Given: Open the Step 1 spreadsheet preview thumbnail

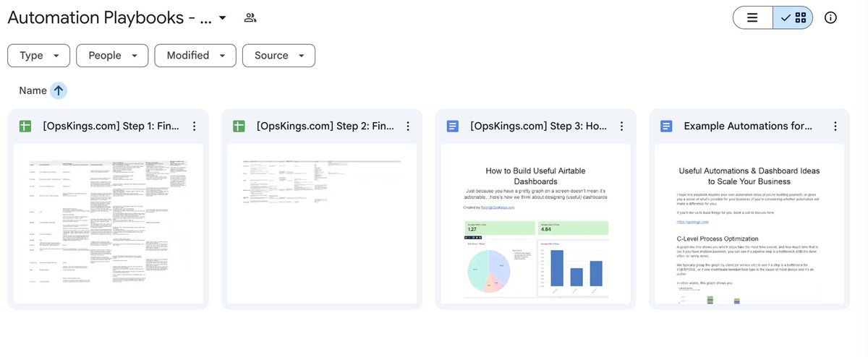Looking at the screenshot, I should coord(109,224).
